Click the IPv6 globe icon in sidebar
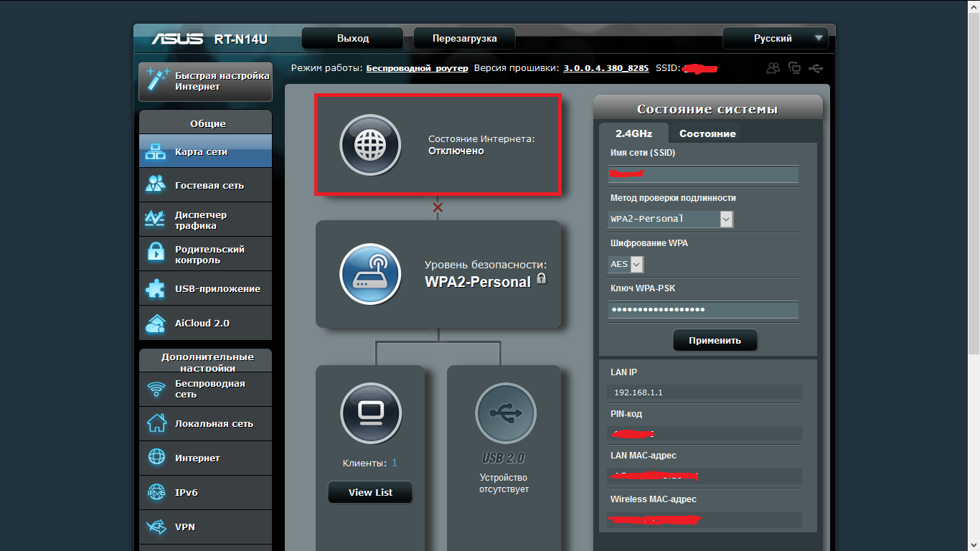Screen dimensions: 980x551 pyautogui.click(x=156, y=492)
